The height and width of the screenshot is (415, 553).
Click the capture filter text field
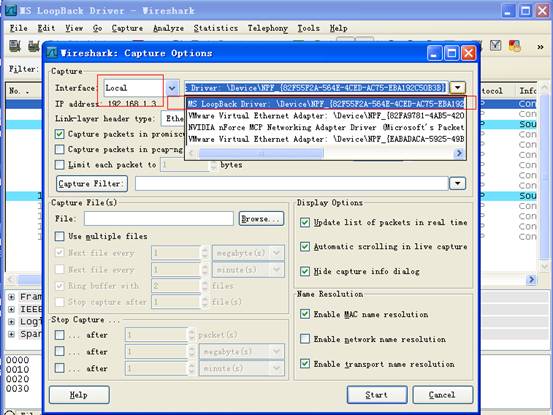(292, 183)
